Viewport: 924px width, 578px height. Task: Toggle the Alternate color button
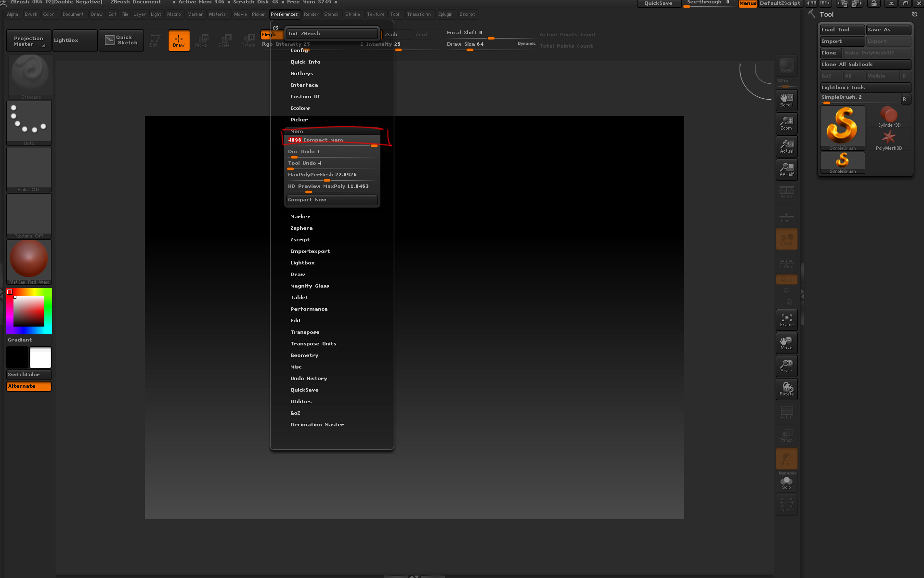coord(29,386)
